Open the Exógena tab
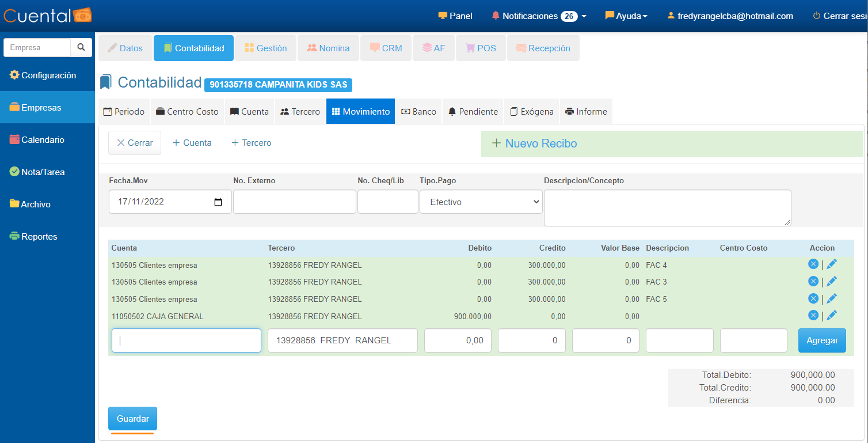Screen dimensions: 868x443 click(x=532, y=112)
